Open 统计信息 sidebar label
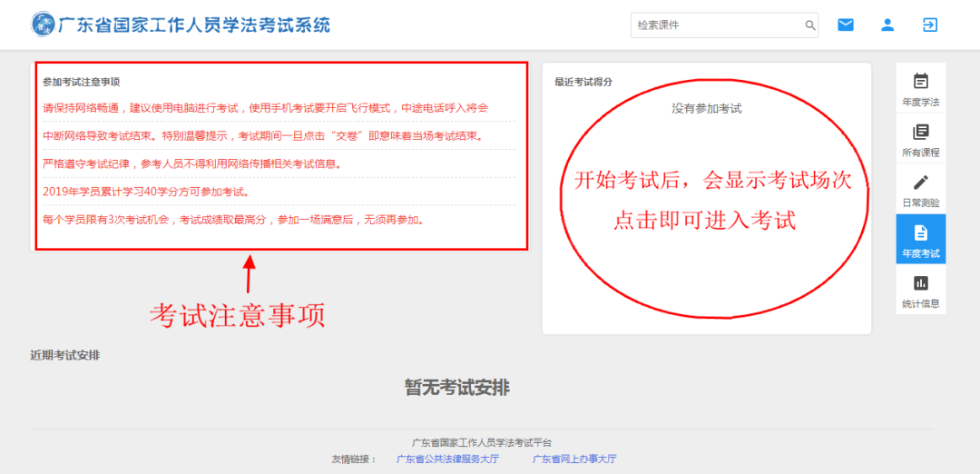Screen dimensions: 980x474 pos(921,304)
